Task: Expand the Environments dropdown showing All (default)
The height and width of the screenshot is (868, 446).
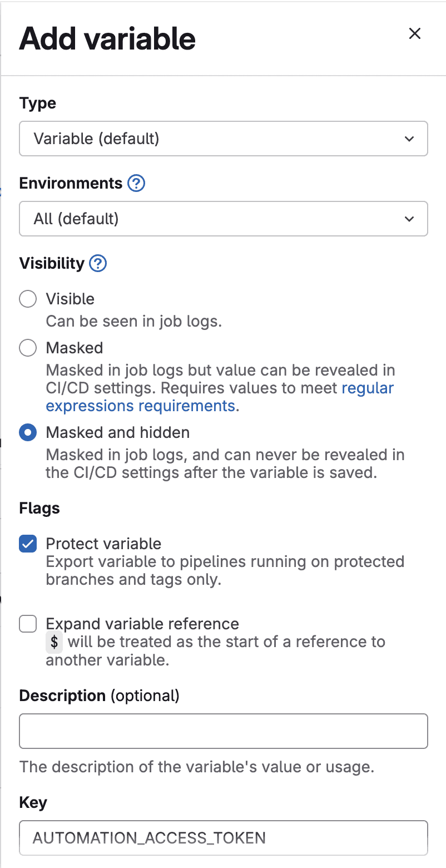Action: (222, 219)
